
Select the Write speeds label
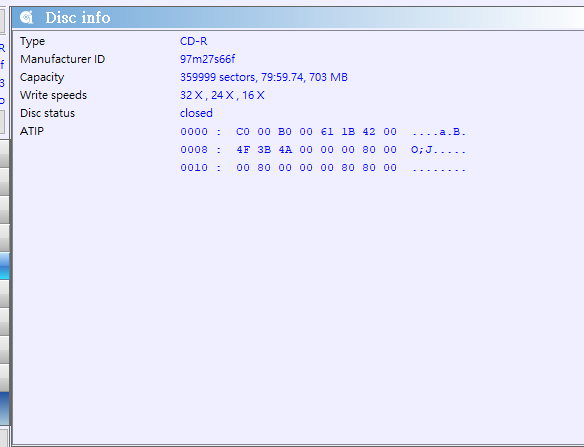coord(53,95)
